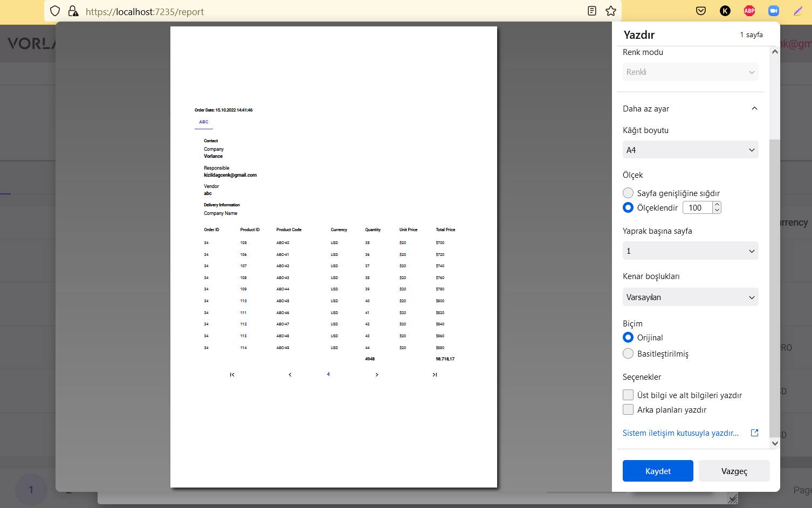The height and width of the screenshot is (508, 812).
Task: Select 'Sayfa genişliğine sığdır' radio option
Action: (628, 193)
